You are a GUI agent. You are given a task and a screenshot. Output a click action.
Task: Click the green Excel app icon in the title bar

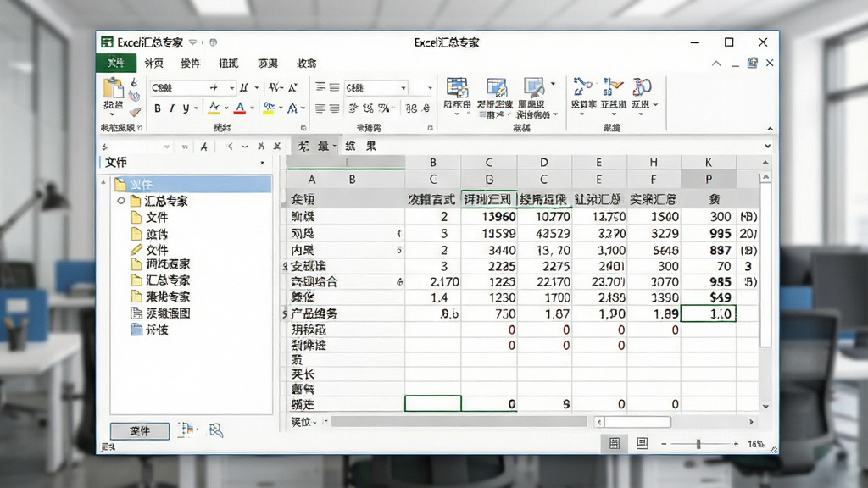[107, 42]
